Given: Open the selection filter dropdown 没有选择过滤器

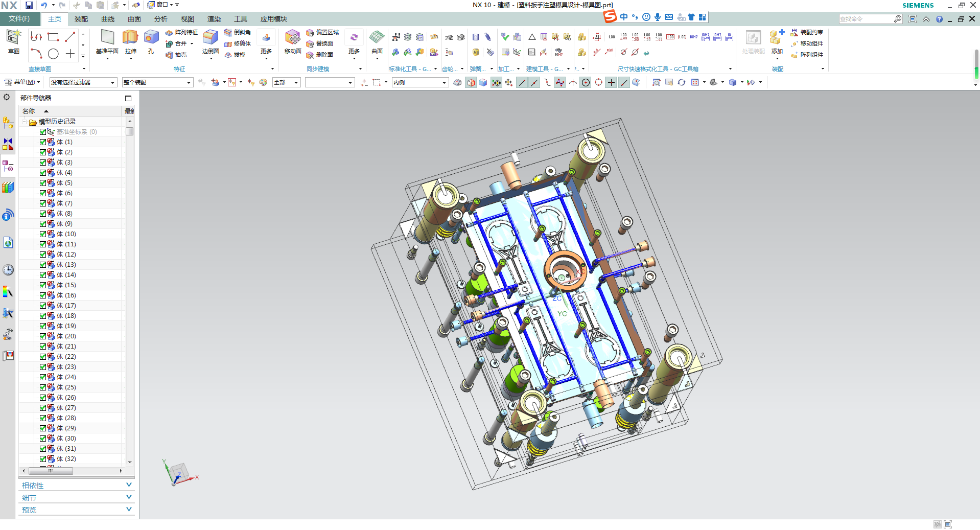Looking at the screenshot, I should 83,82.
